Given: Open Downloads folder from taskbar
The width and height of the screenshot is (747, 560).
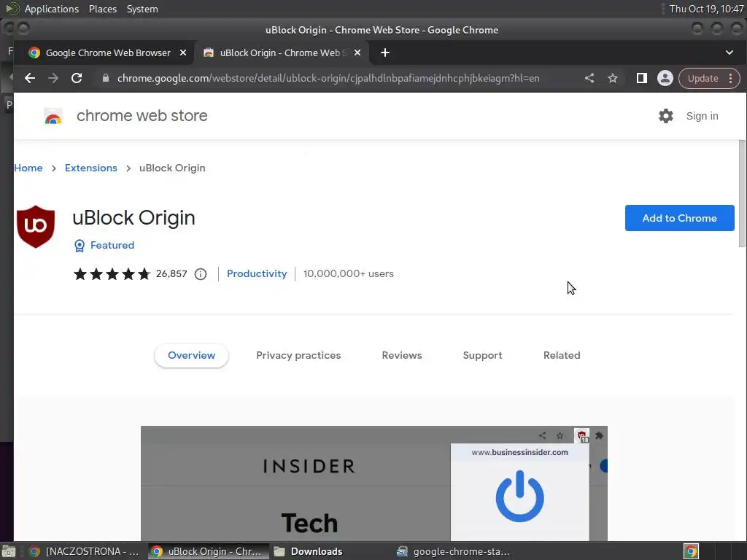Looking at the screenshot, I should (309, 551).
